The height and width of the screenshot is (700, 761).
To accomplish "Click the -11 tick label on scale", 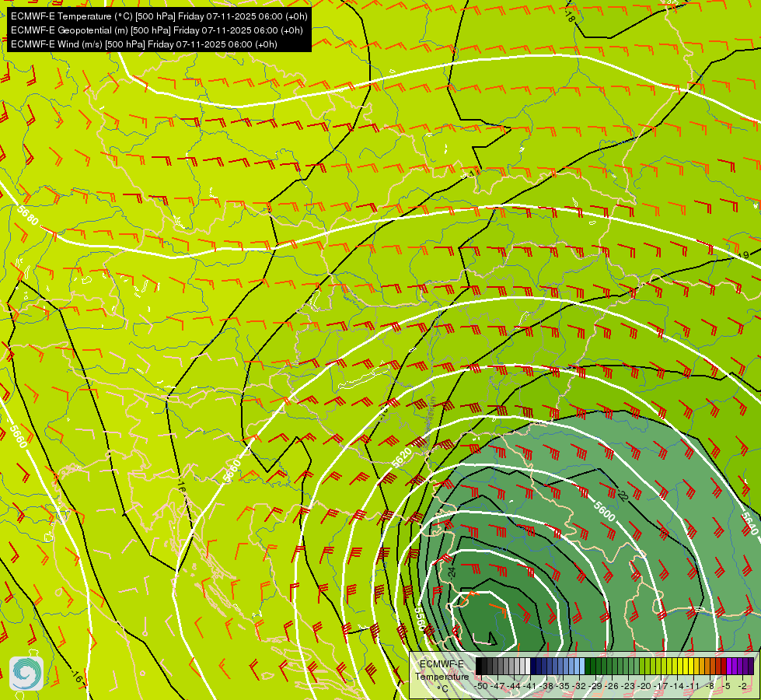I will pos(693,686).
